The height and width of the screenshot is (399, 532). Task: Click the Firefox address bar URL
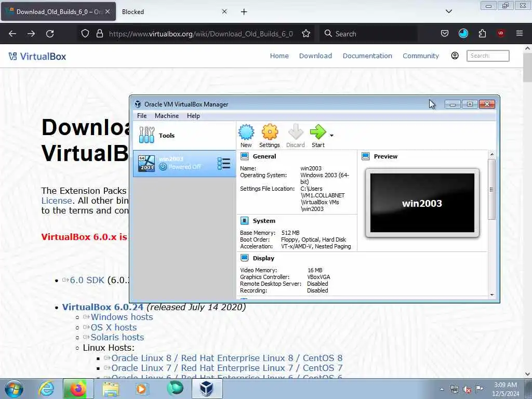(201, 34)
